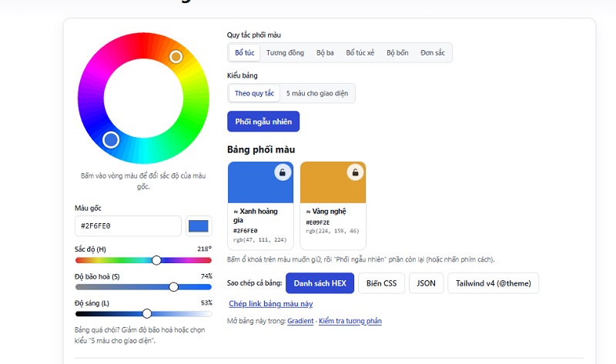This screenshot has height=364, width=616.
Task: Select the Bổ túc color rule
Action: (x=244, y=52)
